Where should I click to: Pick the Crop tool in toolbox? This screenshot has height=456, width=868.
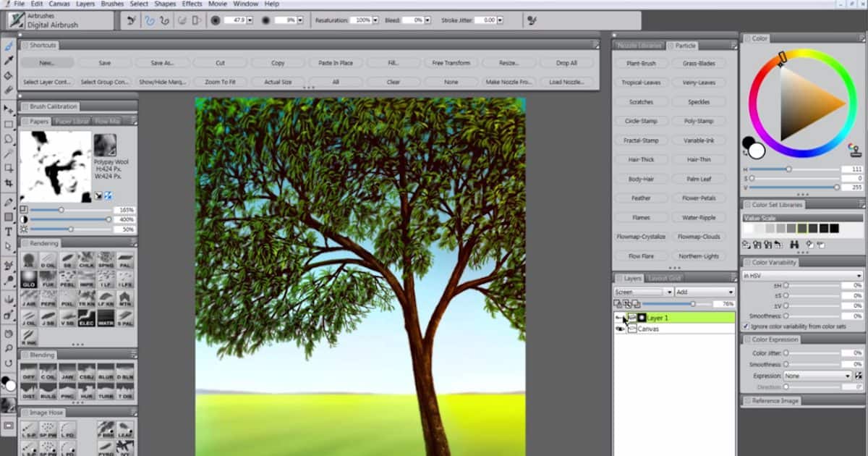(9, 184)
